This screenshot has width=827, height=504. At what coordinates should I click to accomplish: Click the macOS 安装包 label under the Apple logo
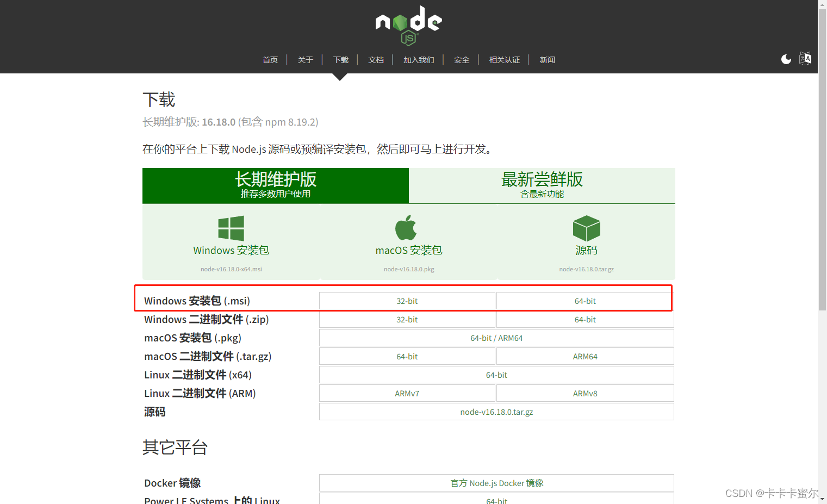[409, 250]
